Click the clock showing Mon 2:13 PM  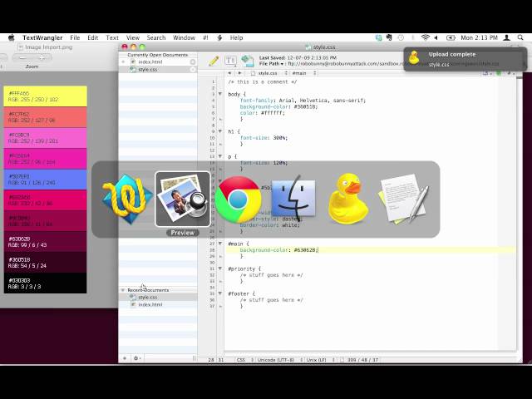[479, 37]
